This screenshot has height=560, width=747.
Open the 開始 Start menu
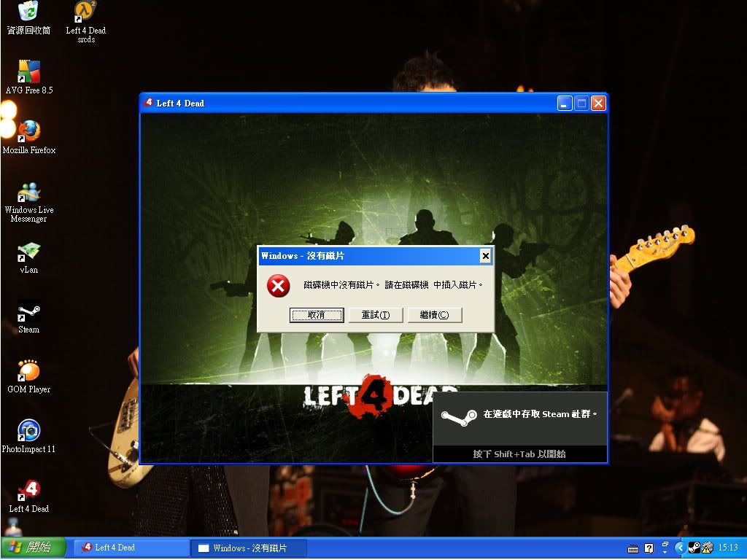pos(34,548)
